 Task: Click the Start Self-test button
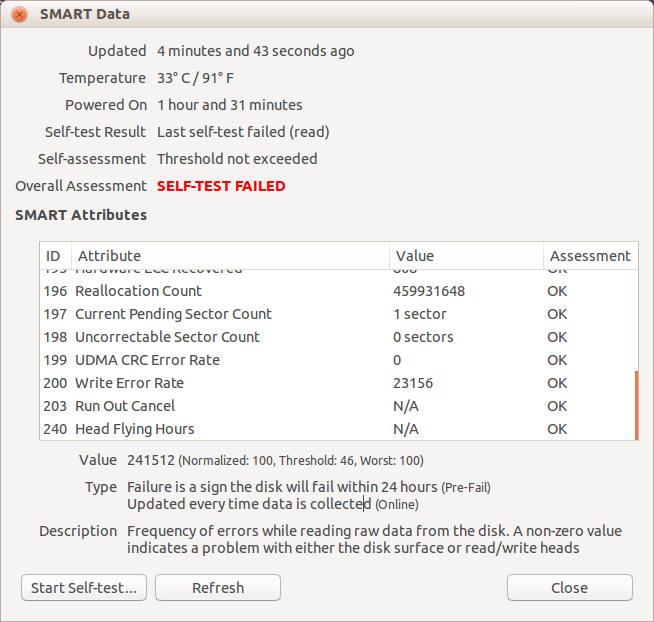84,587
